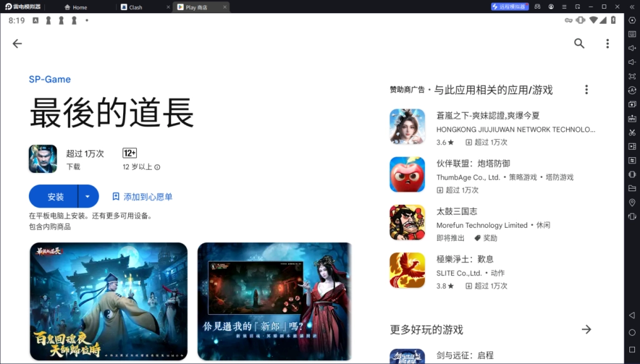Image resolution: width=640 pixels, height=364 pixels.
Task: Open the 剑与远征：启程 listing
Action: [x=492, y=356]
